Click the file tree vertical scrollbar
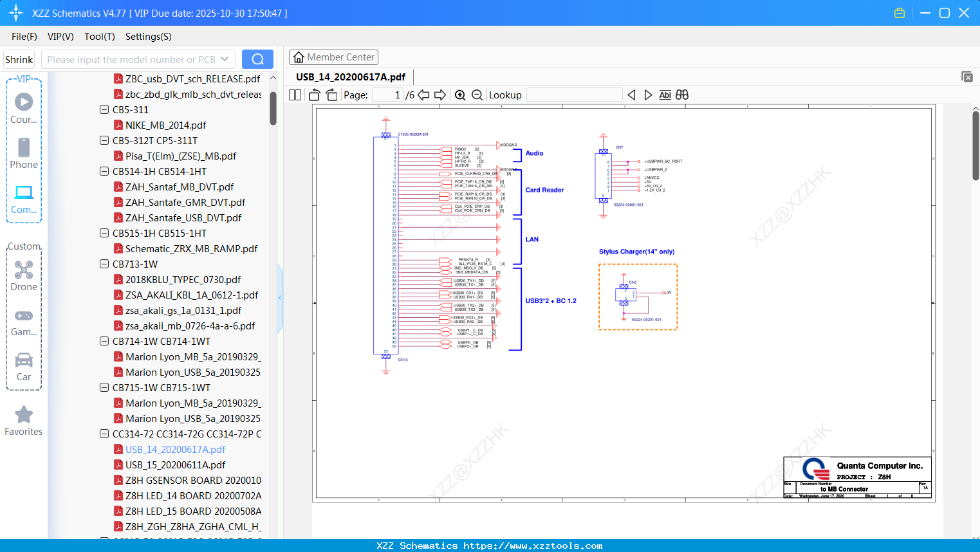This screenshot has height=552, width=980. pos(273,108)
